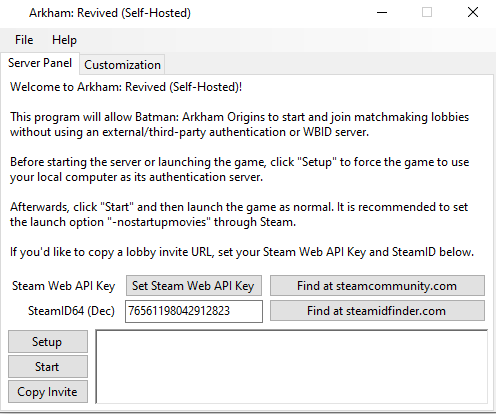Open the File menu
The width and height of the screenshot is (496, 414).
click(24, 40)
